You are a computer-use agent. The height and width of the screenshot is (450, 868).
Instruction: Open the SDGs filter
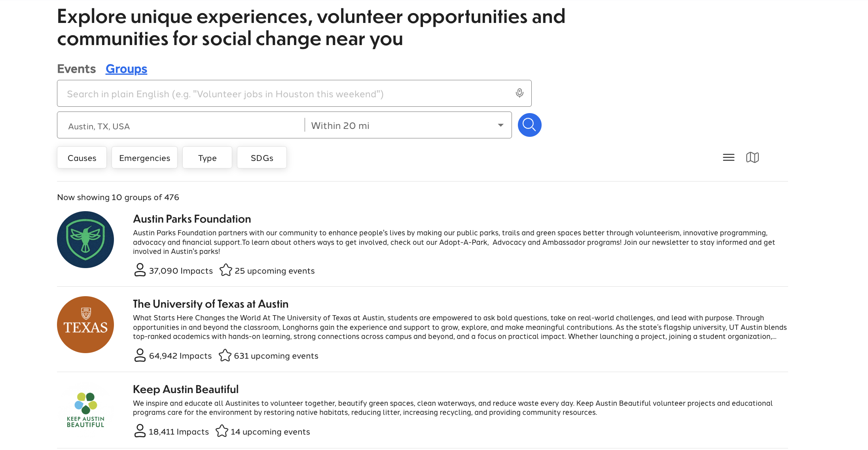click(262, 158)
